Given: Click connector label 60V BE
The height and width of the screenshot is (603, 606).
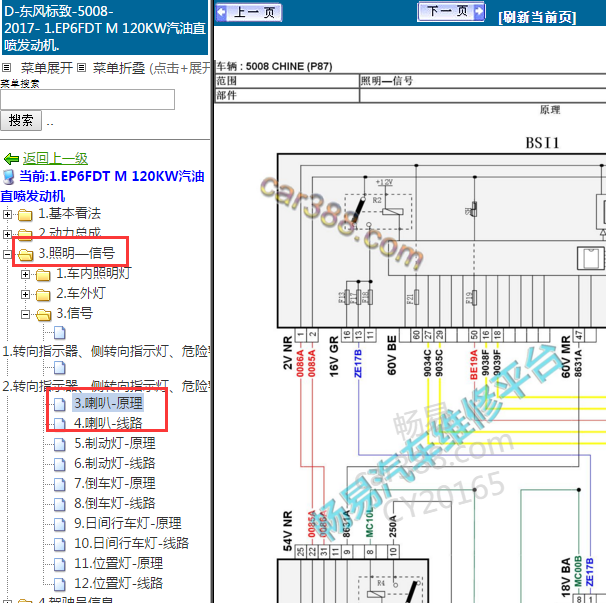Looking at the screenshot, I should 392,356.
